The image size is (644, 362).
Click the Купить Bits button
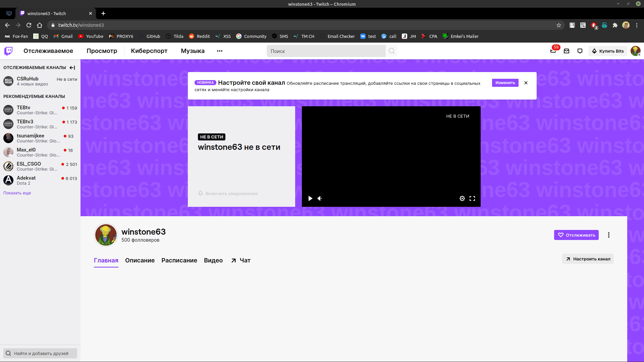[607, 51]
